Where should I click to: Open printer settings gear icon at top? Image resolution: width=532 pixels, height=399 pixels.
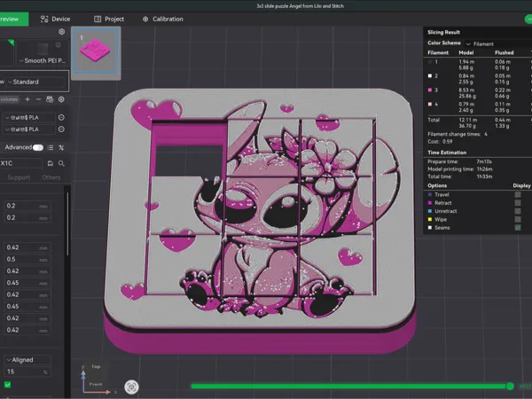61,32
